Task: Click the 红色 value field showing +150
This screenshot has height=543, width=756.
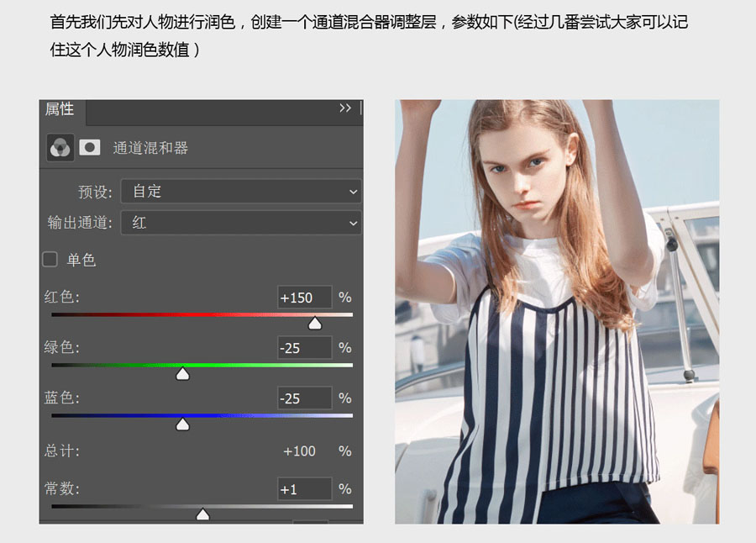Action: (x=305, y=298)
